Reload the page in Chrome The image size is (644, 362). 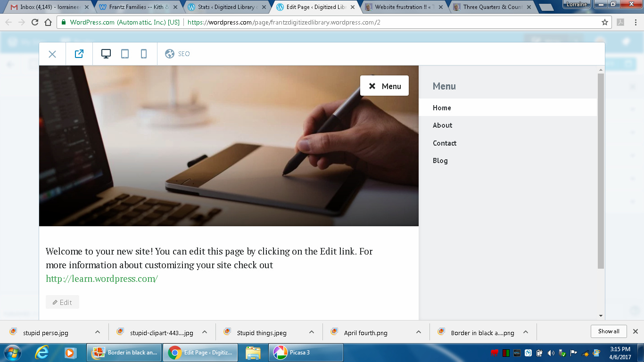click(x=35, y=22)
